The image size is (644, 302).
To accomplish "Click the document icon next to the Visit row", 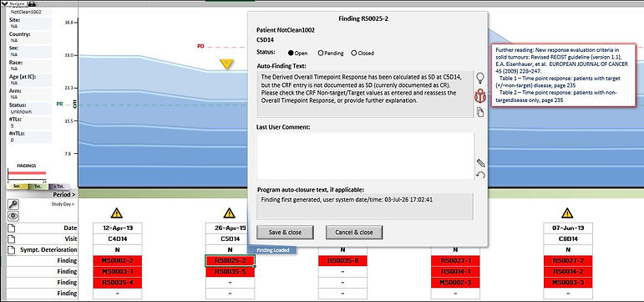I will tap(12, 238).
